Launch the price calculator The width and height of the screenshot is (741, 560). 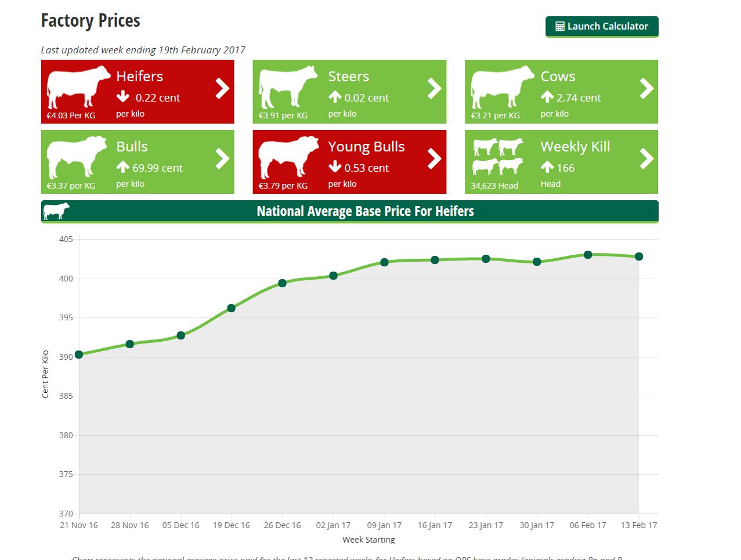point(602,26)
